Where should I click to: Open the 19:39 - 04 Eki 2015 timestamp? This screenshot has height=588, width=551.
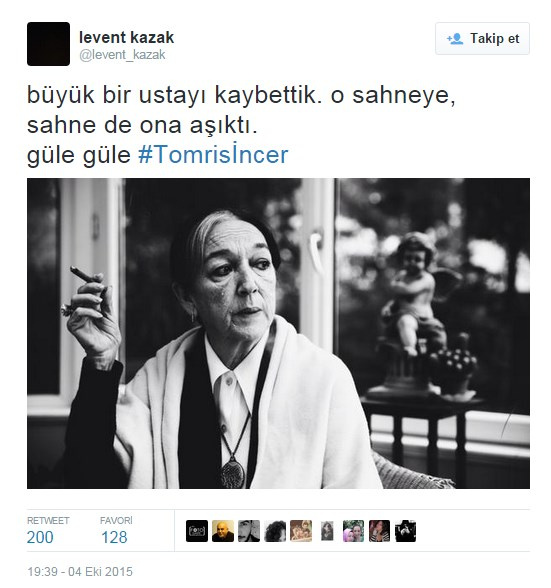(80, 572)
